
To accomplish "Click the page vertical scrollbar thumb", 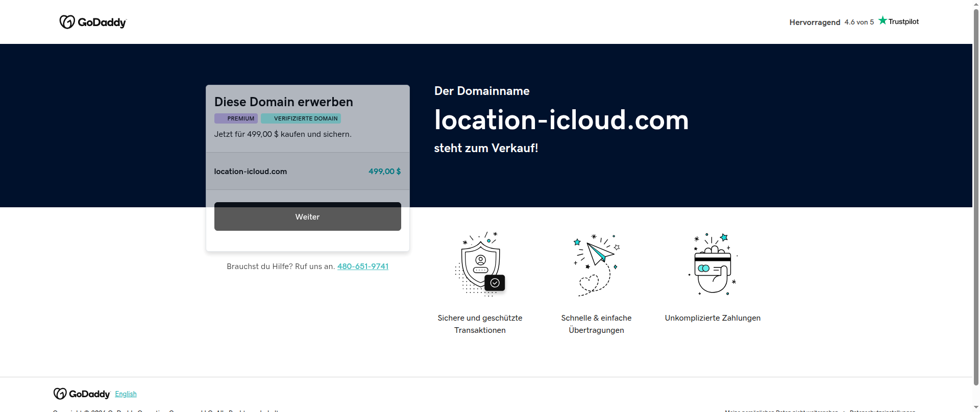I will (976, 197).
